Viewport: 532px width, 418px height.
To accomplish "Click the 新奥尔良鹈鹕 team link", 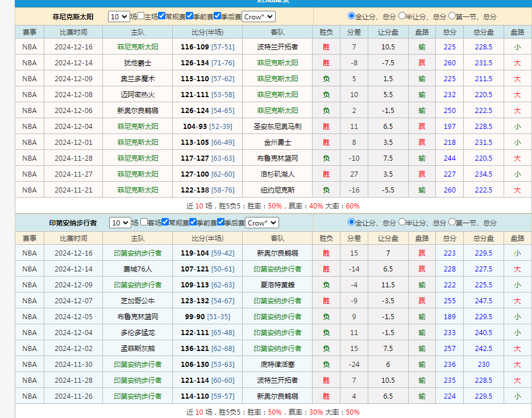I will (x=278, y=253).
